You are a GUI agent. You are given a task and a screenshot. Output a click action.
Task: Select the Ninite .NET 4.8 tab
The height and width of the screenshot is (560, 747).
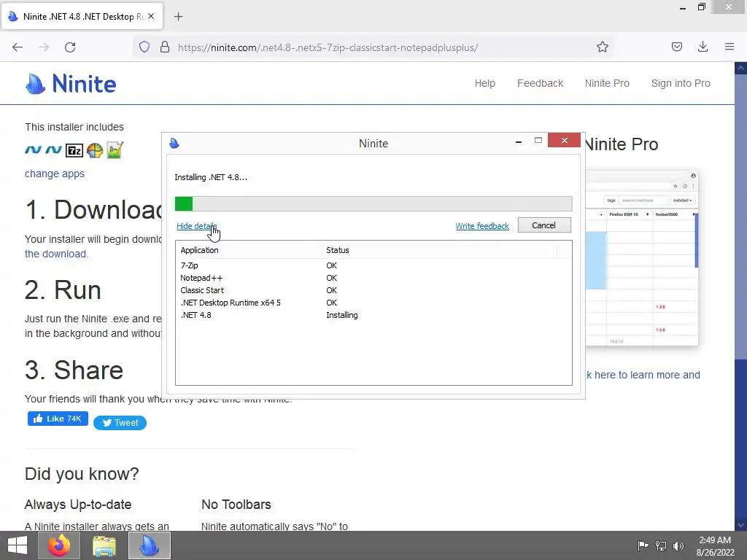tap(82, 17)
